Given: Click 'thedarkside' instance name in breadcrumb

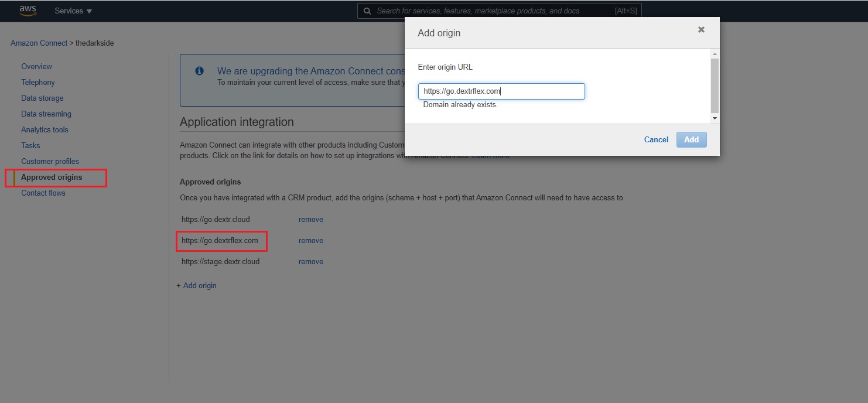Looking at the screenshot, I should (x=94, y=43).
